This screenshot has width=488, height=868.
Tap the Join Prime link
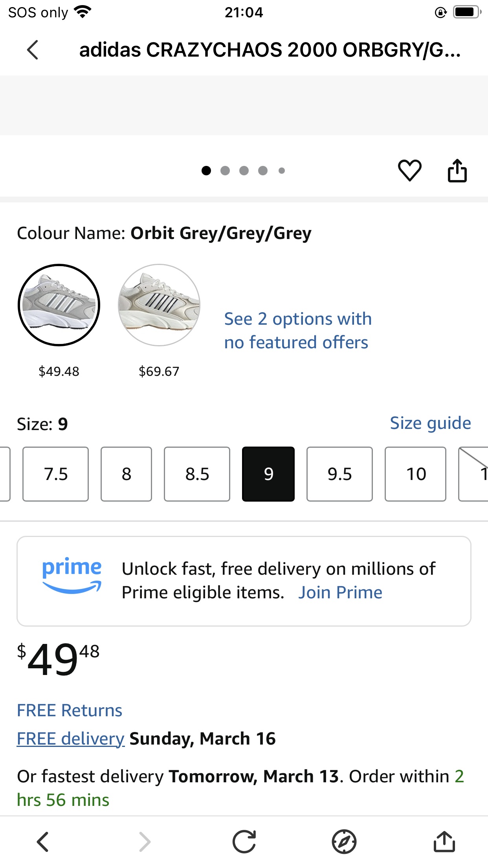click(340, 592)
